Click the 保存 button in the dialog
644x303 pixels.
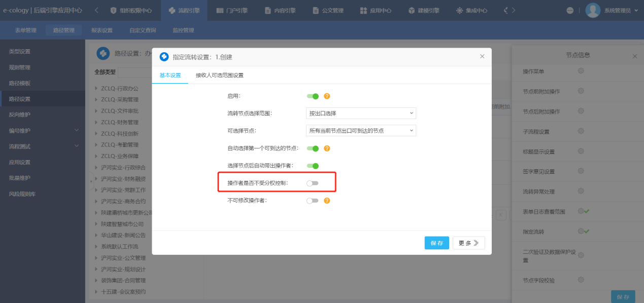click(436, 243)
